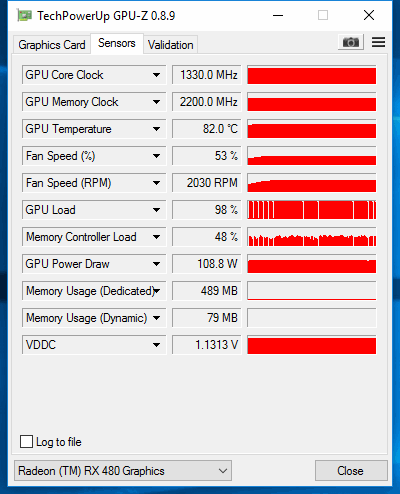Switch to the Validation tab

click(x=171, y=45)
